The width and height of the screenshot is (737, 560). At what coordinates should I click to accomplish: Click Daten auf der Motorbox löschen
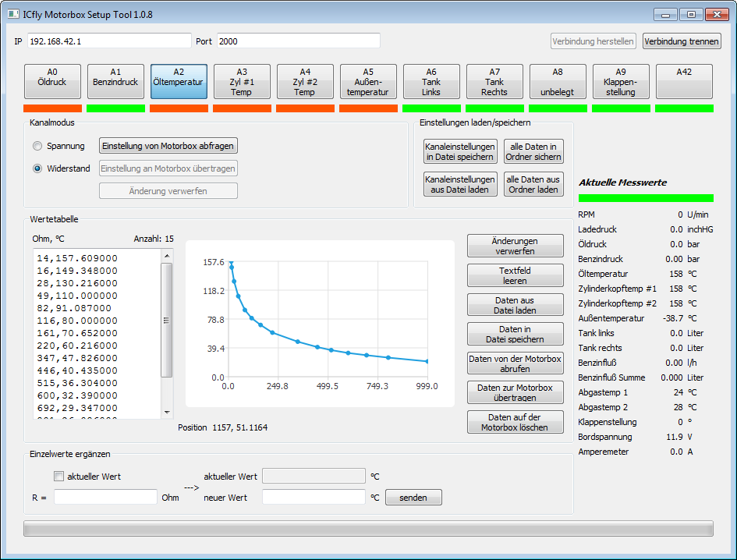[515, 422]
